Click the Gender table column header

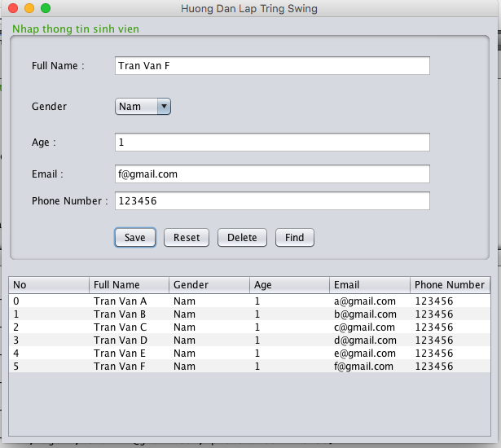(x=209, y=285)
